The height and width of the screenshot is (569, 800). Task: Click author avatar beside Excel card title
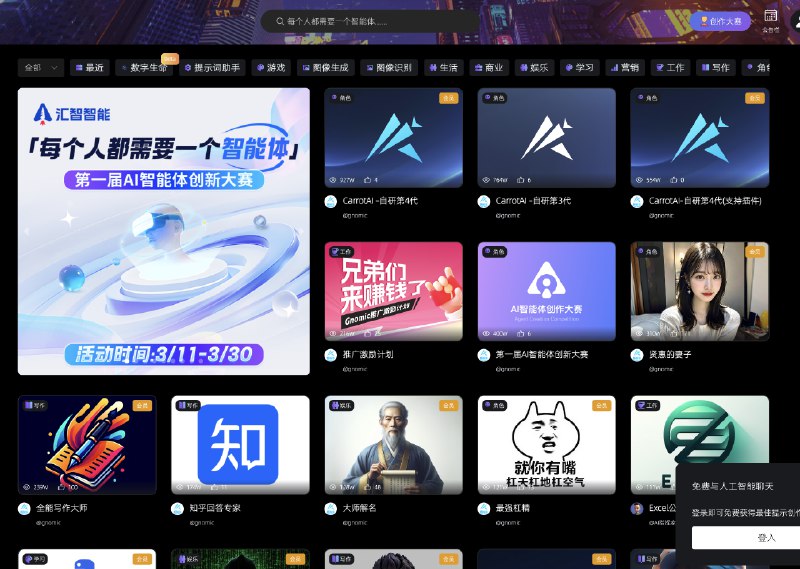pos(637,509)
